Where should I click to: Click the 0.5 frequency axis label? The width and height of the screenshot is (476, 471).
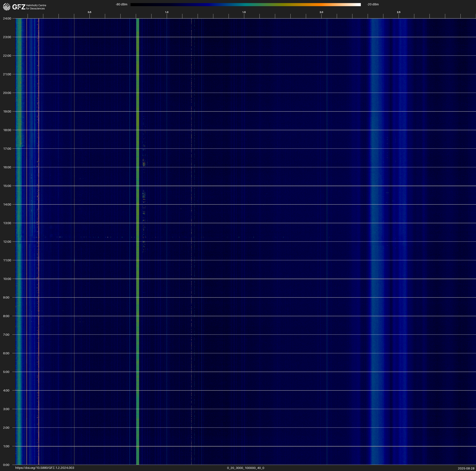tap(89, 12)
